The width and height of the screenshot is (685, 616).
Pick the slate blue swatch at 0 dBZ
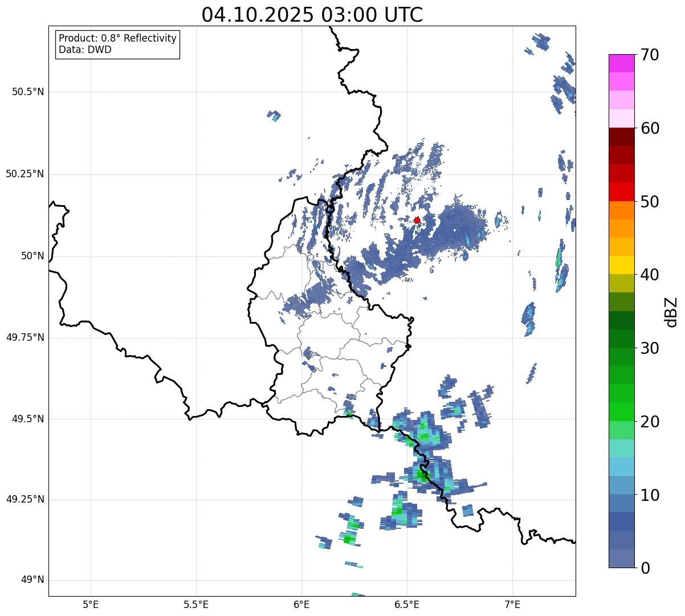click(x=621, y=558)
